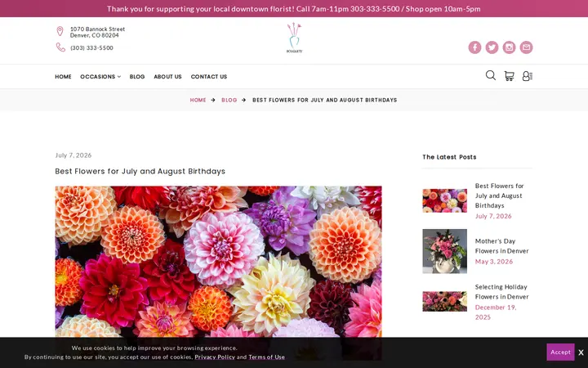Open the Twitter social icon
This screenshot has height=368, width=588.
492,47
